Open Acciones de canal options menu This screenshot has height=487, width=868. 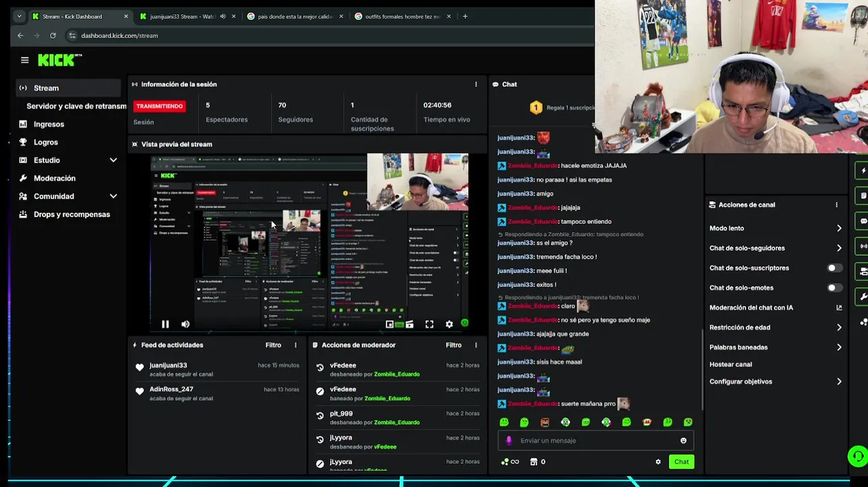pos(836,205)
